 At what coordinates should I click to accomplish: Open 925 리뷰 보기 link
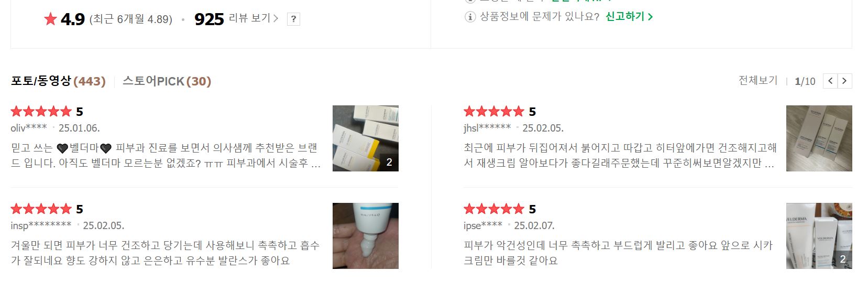pos(236,19)
